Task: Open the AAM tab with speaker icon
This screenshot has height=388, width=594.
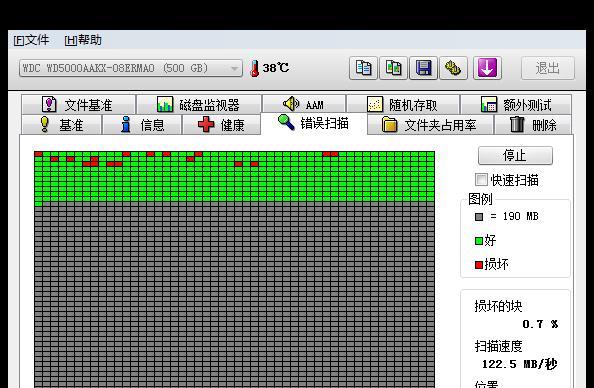Action: click(304, 104)
